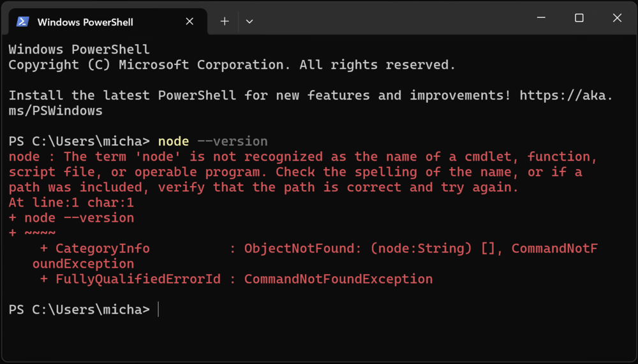Select the Windows PowerShell tab

click(x=107, y=22)
